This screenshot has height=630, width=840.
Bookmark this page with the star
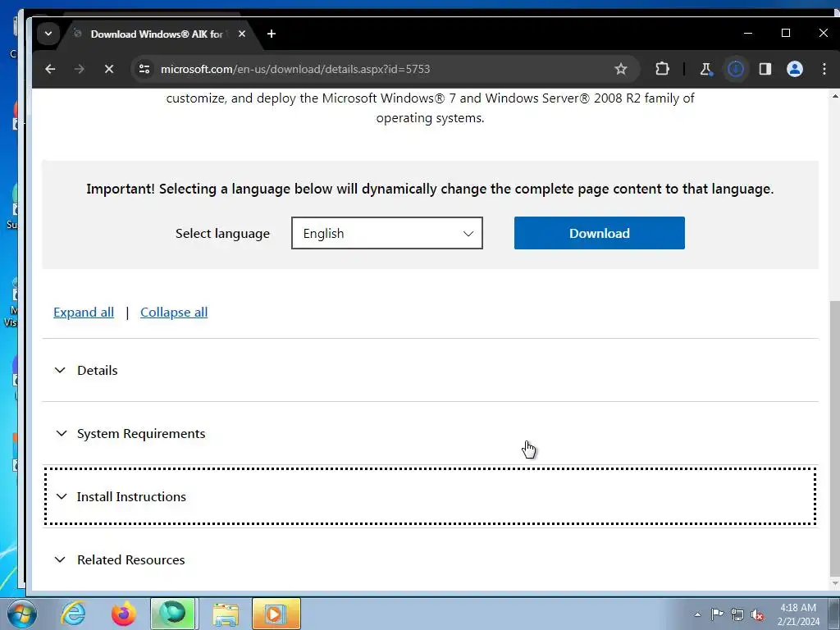tap(620, 69)
